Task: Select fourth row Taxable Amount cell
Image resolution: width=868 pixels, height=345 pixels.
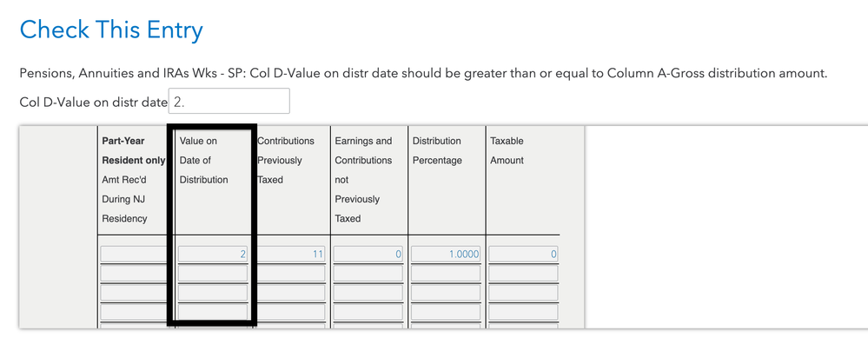Action: 523,312
